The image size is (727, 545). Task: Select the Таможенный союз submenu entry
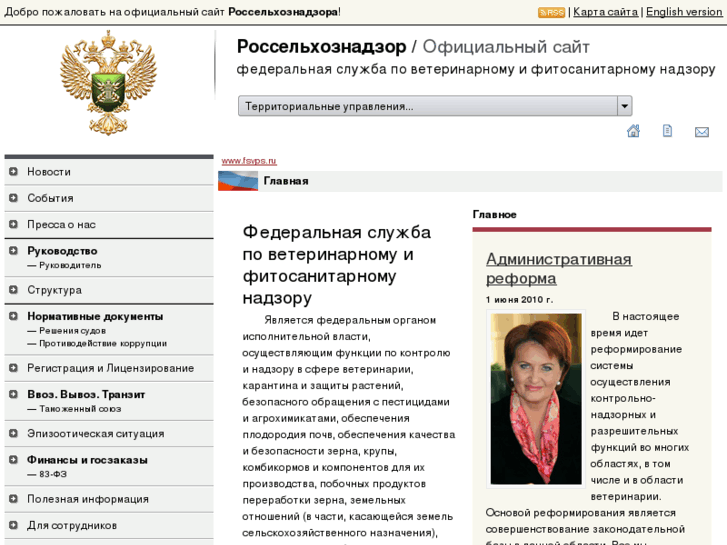80,409
